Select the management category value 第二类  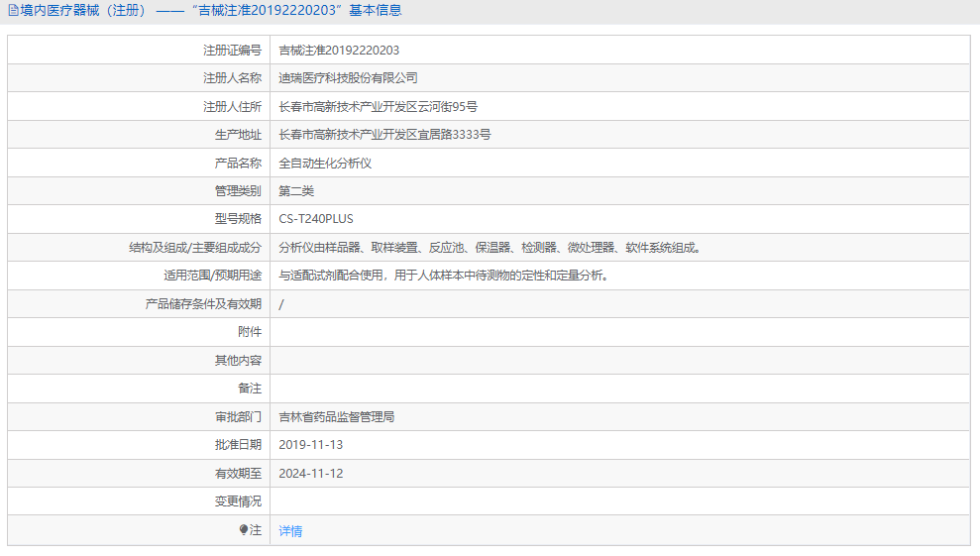(296, 191)
